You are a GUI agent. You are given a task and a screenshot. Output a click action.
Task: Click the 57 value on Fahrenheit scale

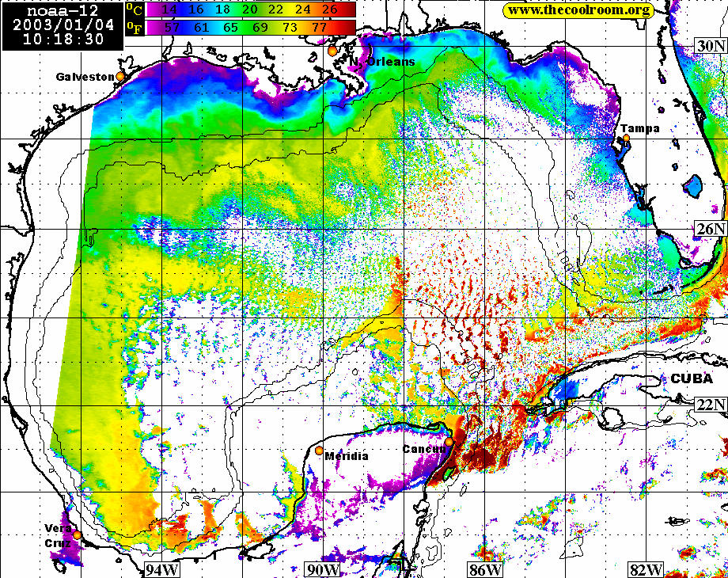coord(172,28)
